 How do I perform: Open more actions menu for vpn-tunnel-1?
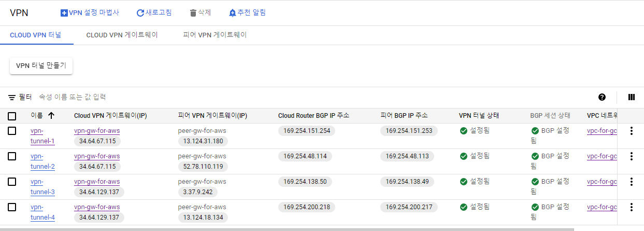[631, 131]
